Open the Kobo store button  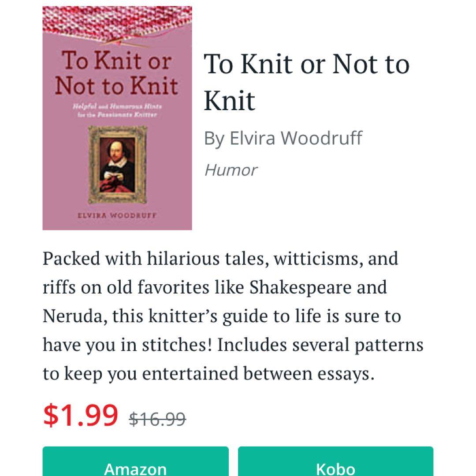[335, 463]
